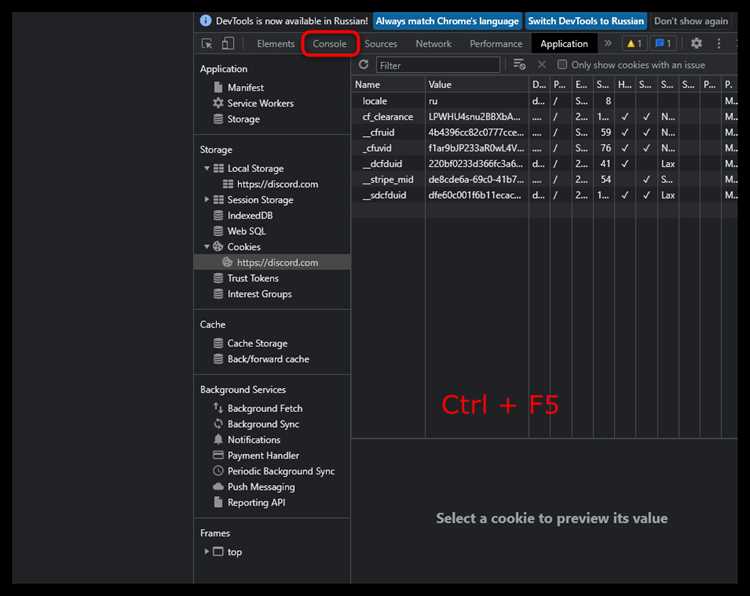Select the inspect element picker icon

(207, 44)
